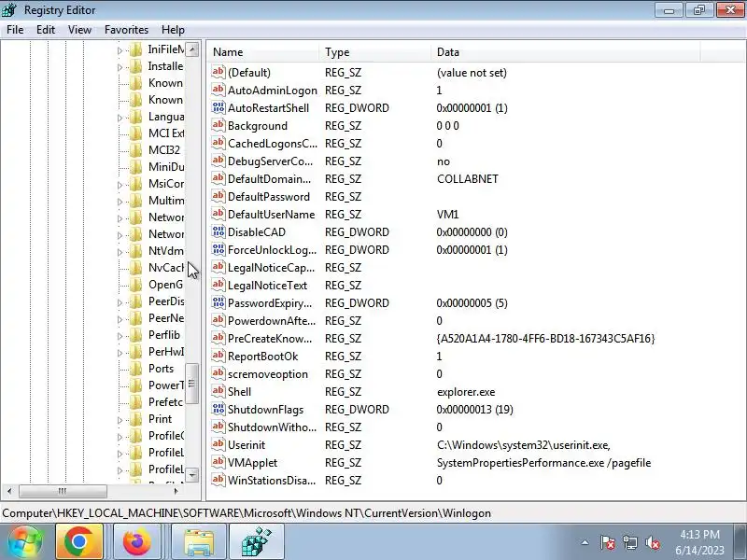Image resolution: width=747 pixels, height=560 pixels.
Task: Select the ReportBootOk value name
Action: tap(262, 357)
